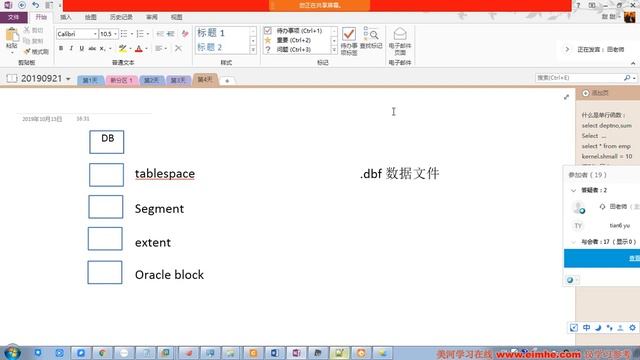Open the 新分区 1 section tab

(121, 80)
